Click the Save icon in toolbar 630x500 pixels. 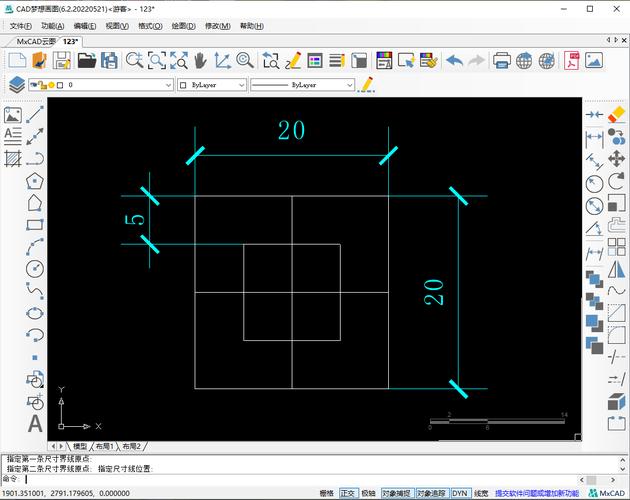[62, 60]
